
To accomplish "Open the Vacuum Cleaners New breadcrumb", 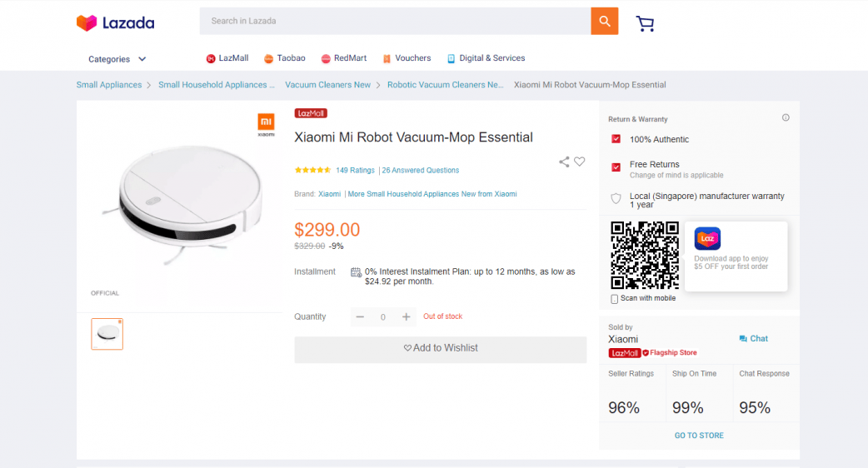I will click(x=327, y=85).
